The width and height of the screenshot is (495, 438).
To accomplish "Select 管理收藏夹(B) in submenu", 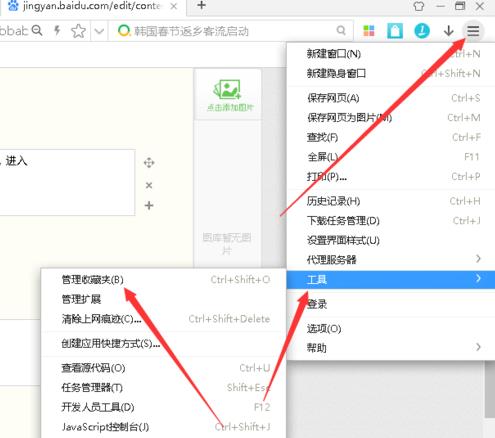I will tap(163, 279).
